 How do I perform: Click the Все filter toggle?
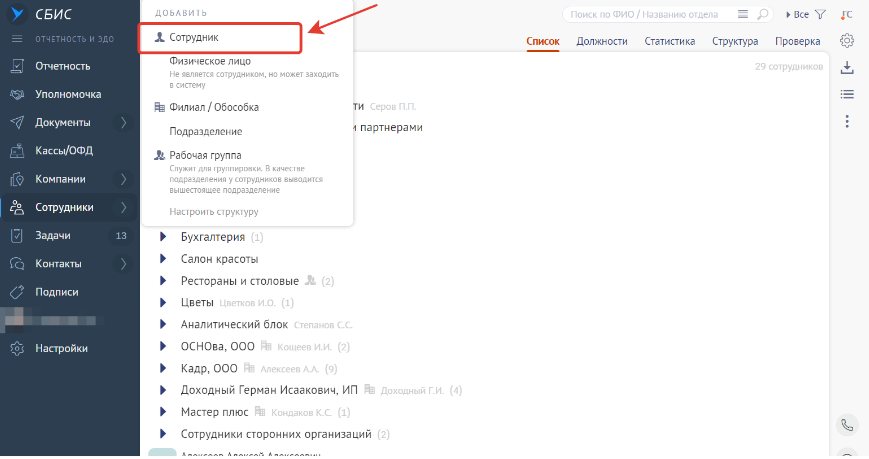798,15
